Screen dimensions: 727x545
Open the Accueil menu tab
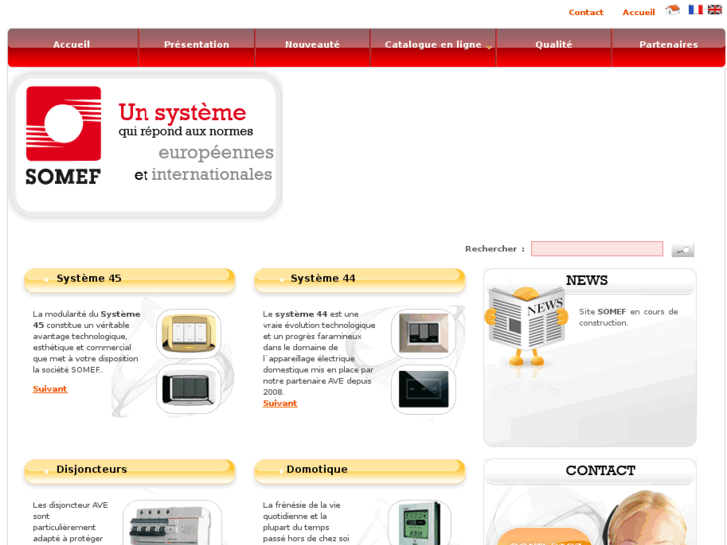point(71,45)
